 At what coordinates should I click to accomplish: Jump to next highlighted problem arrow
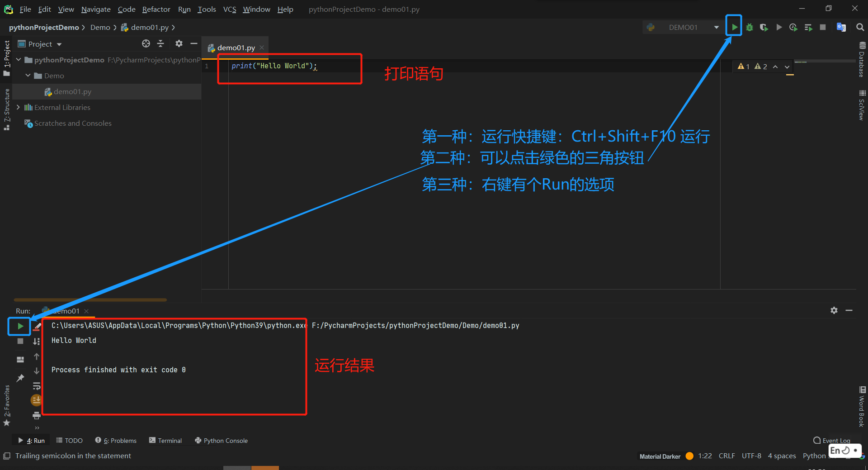[x=787, y=66]
